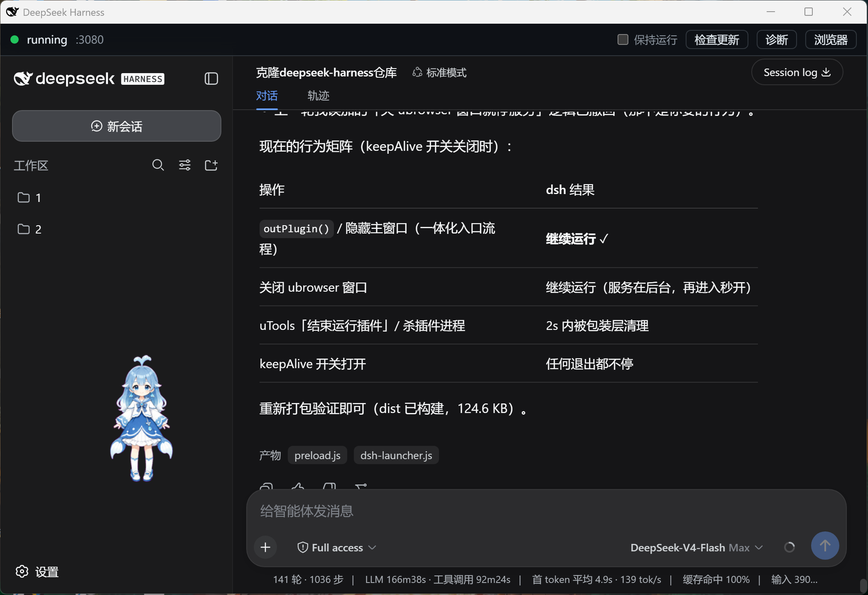This screenshot has height=595, width=868.
Task: Start a 新会话
Action: coord(117,126)
